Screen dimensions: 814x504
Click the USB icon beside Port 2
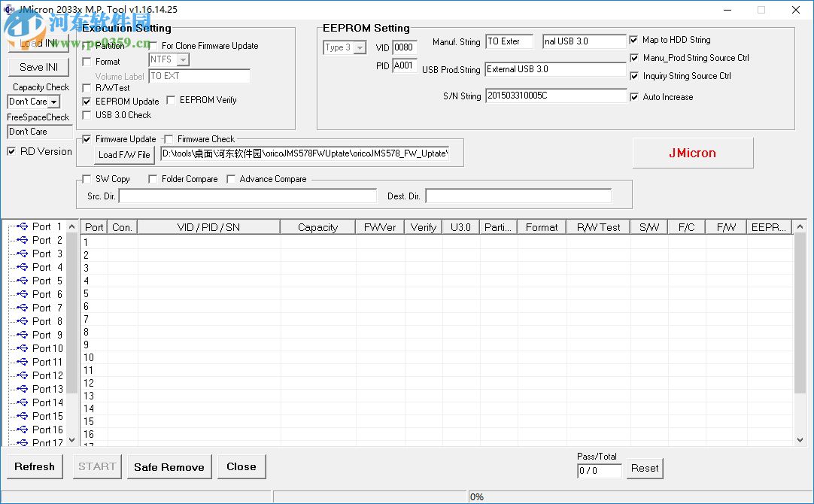[23, 240]
